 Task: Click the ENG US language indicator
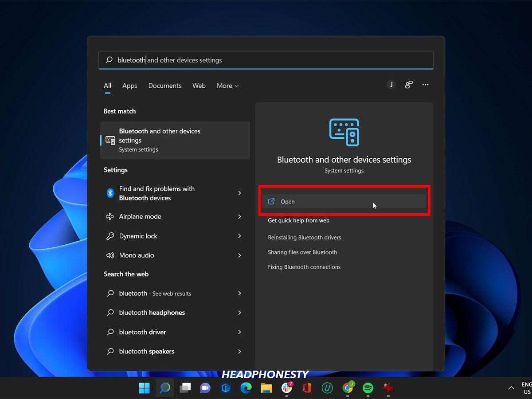526,388
